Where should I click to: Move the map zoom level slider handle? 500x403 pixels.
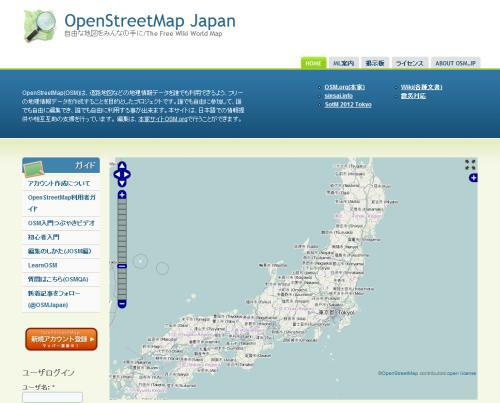click(x=122, y=266)
